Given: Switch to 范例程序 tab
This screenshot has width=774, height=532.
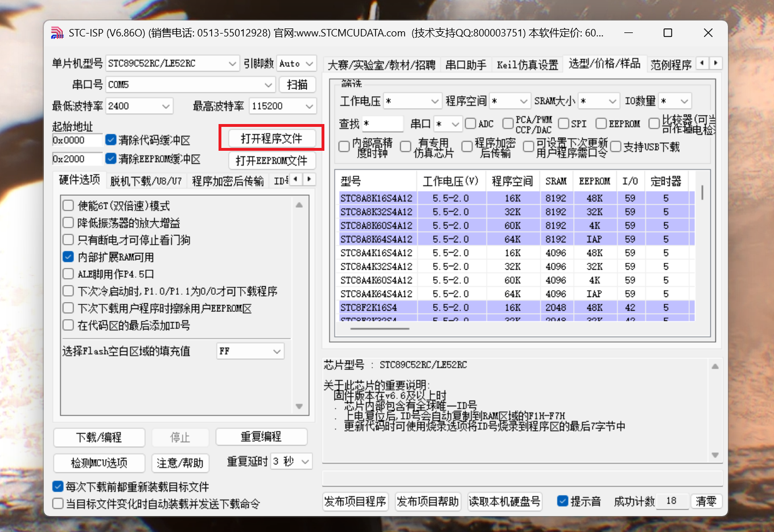Looking at the screenshot, I should click(x=671, y=65).
